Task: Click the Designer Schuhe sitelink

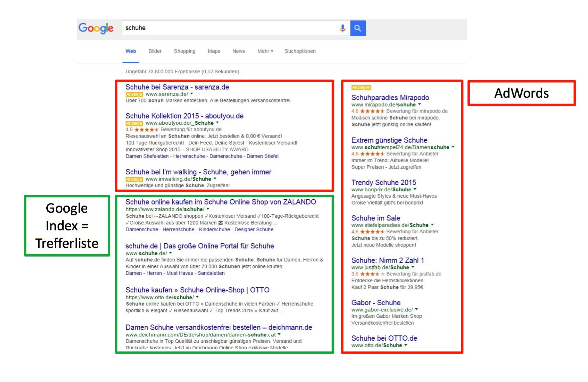Action: pos(254,230)
